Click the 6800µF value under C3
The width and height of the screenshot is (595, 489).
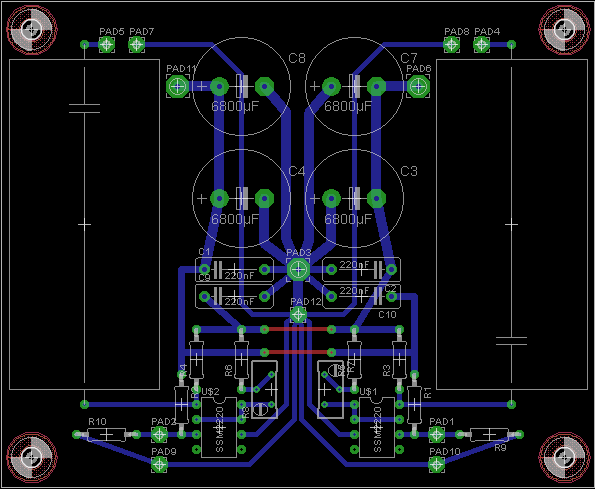click(348, 219)
